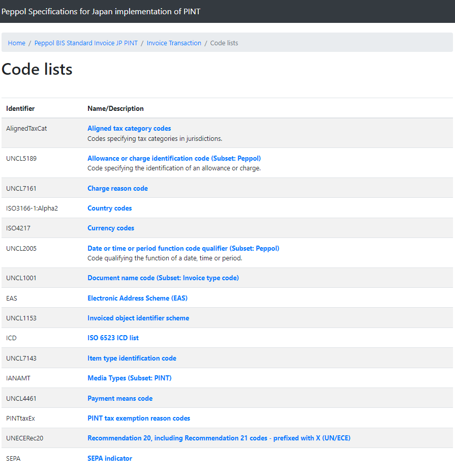Open Electronic Address Scheme (EAS) link

pos(137,299)
